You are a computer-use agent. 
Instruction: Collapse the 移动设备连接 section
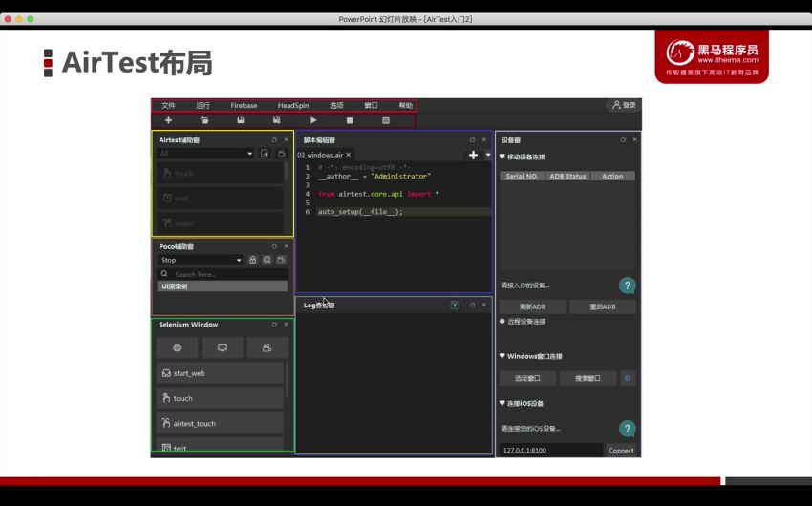pyautogui.click(x=502, y=157)
